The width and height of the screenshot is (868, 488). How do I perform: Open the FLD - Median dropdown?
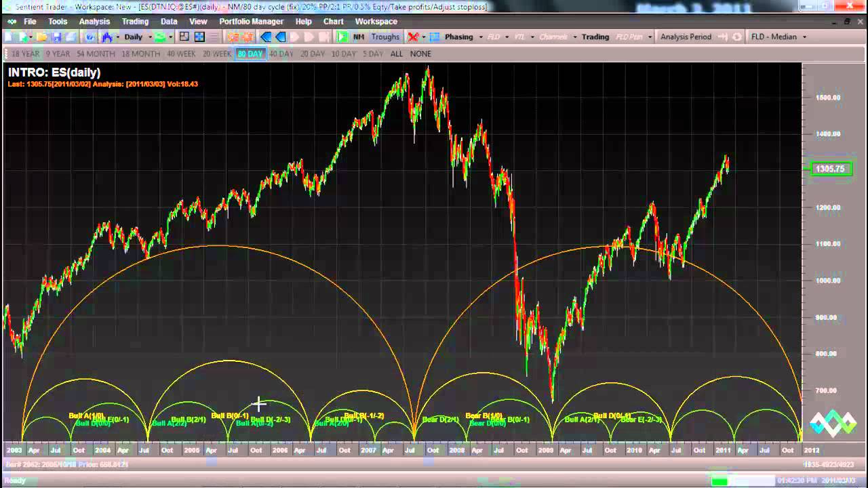[778, 37]
